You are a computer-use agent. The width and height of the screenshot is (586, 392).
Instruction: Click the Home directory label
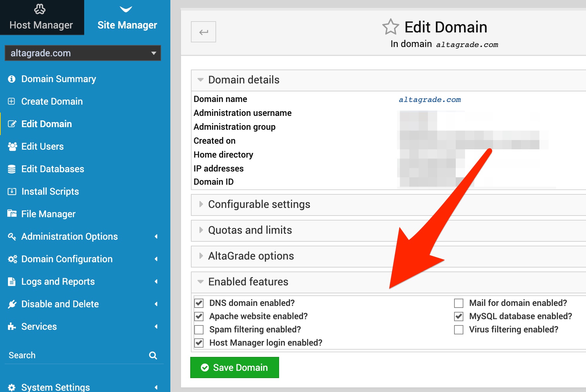[x=223, y=155]
